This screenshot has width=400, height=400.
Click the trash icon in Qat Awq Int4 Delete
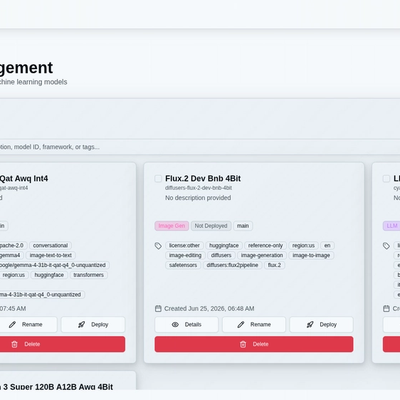(x=14, y=344)
